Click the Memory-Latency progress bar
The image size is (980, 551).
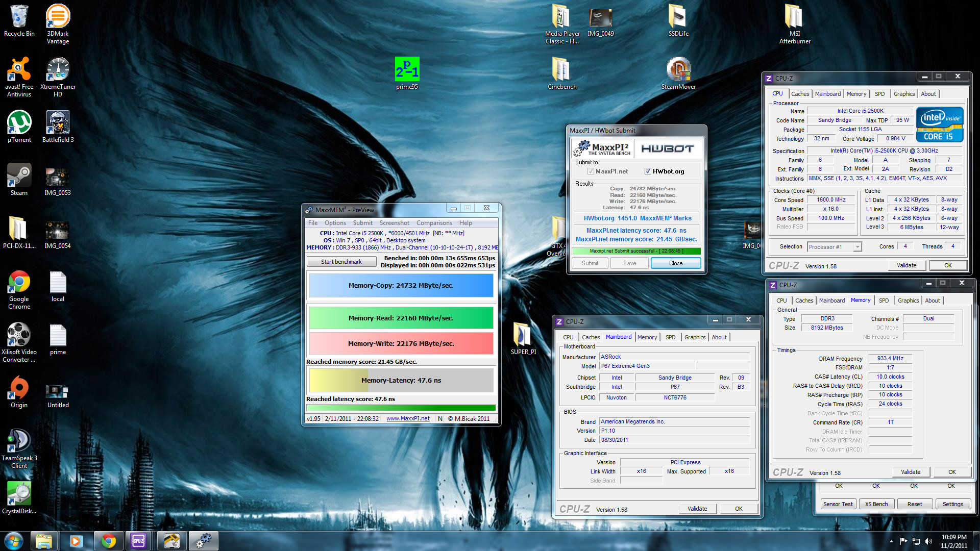point(401,380)
